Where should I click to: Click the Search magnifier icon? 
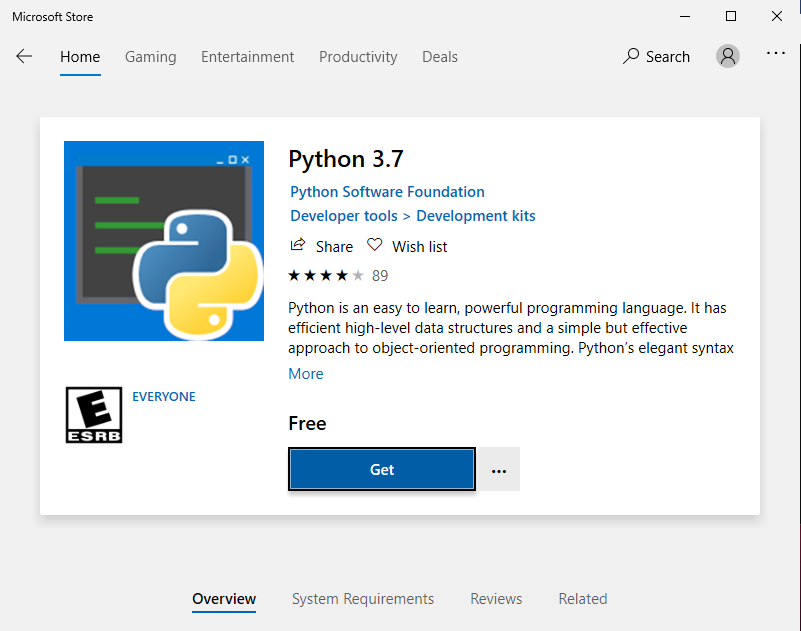631,56
